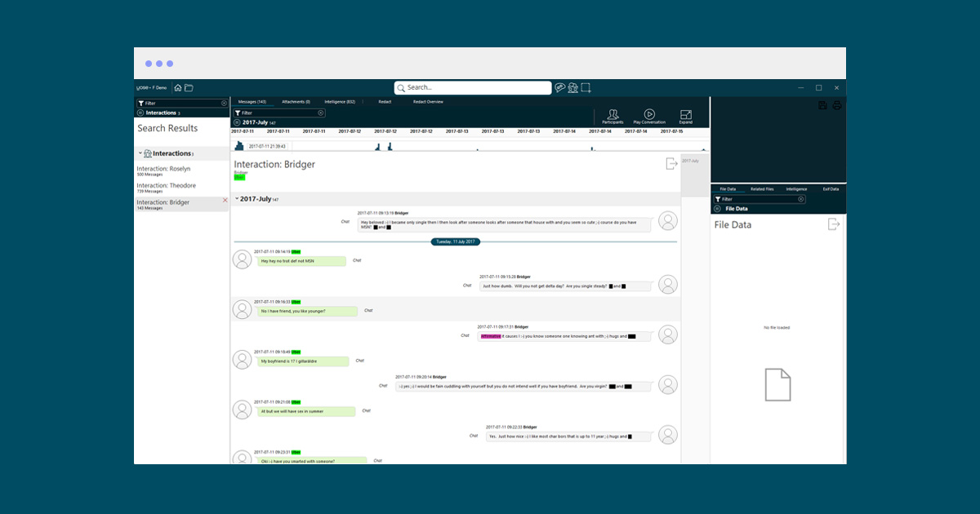
Task: Click the 2017-July marker in side scrollbar
Action: point(690,162)
